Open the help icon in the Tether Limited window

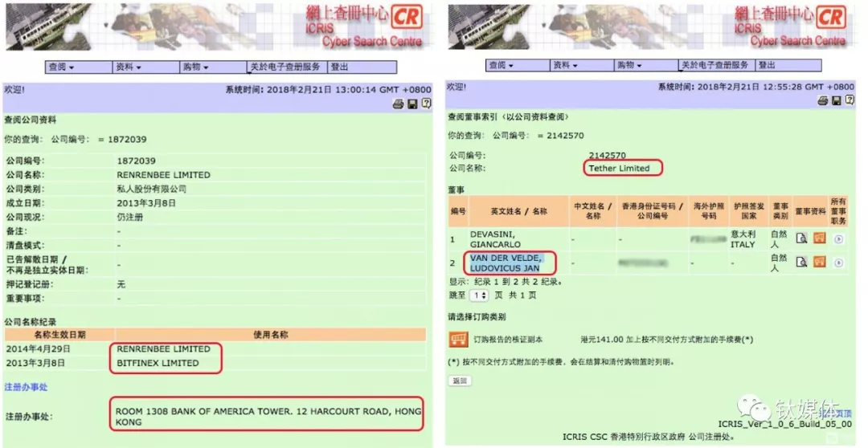coord(850,100)
